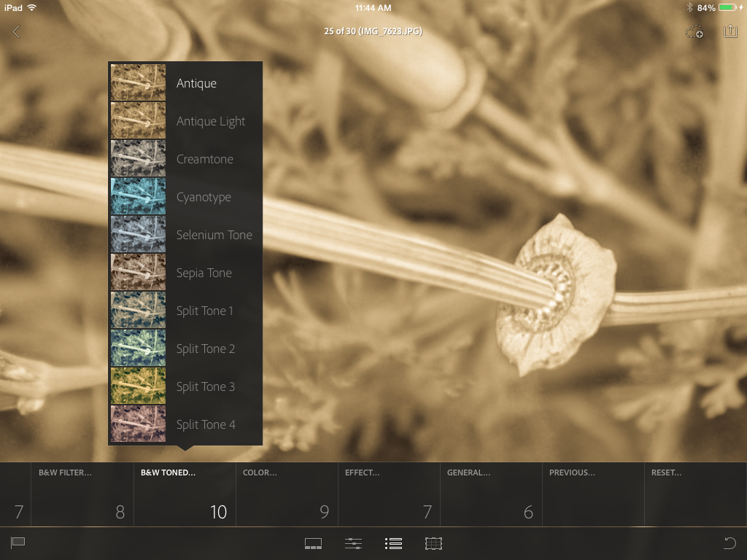Tap the Creamtone preview thumbnail

138,158
